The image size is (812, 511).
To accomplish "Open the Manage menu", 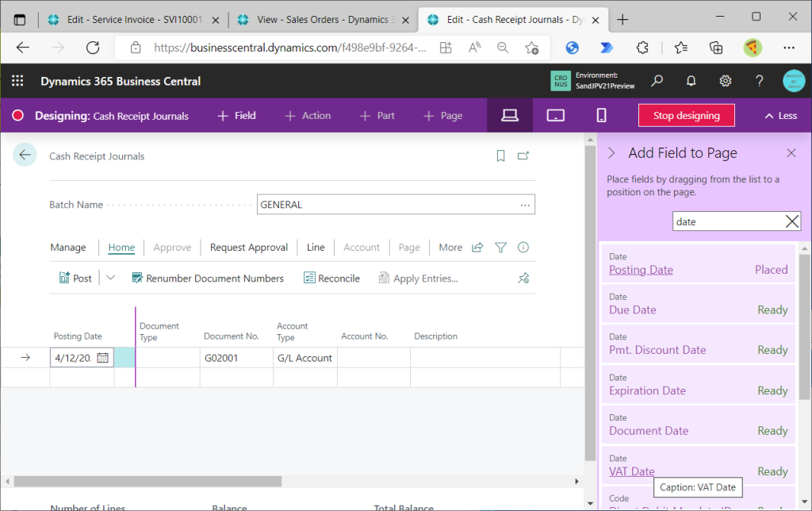I will [x=68, y=248].
